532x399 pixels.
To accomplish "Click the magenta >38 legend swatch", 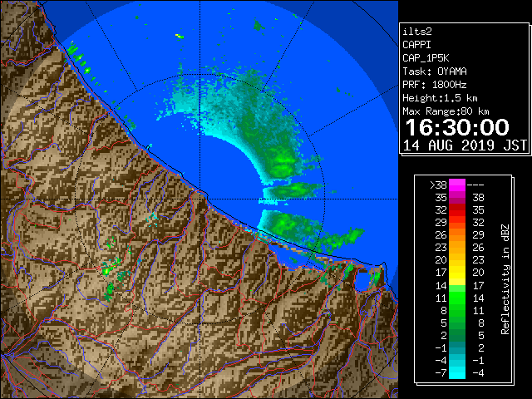I will pos(457,185).
